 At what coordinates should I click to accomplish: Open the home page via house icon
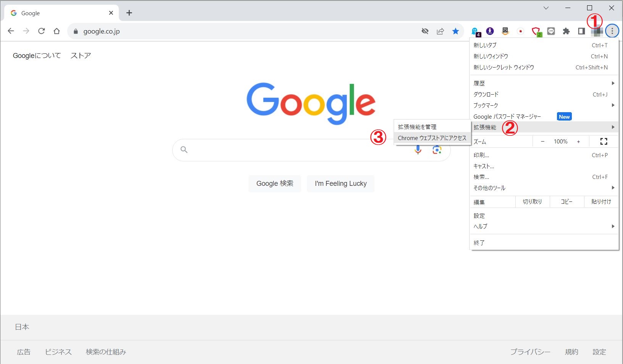pos(56,31)
